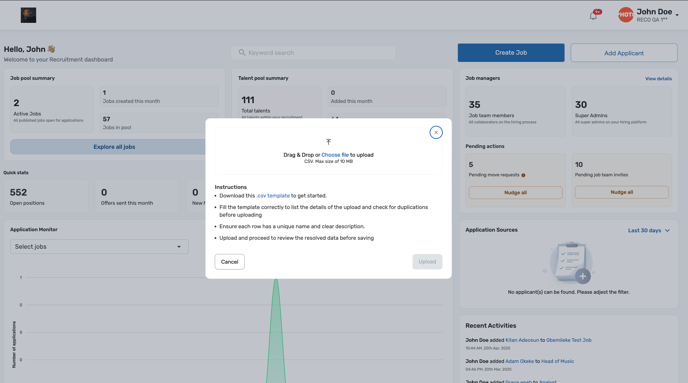Click the 111 Total talents card
688x383 pixels.
coord(280,103)
